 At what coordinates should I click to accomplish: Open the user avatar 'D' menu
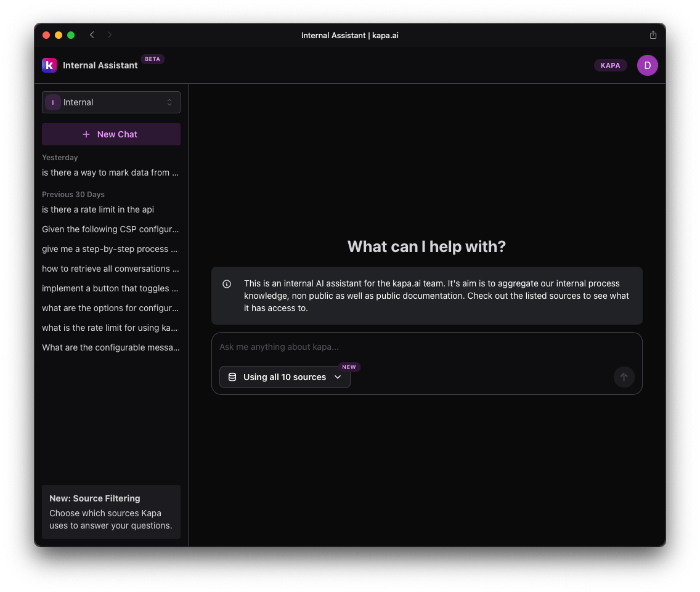[647, 65]
